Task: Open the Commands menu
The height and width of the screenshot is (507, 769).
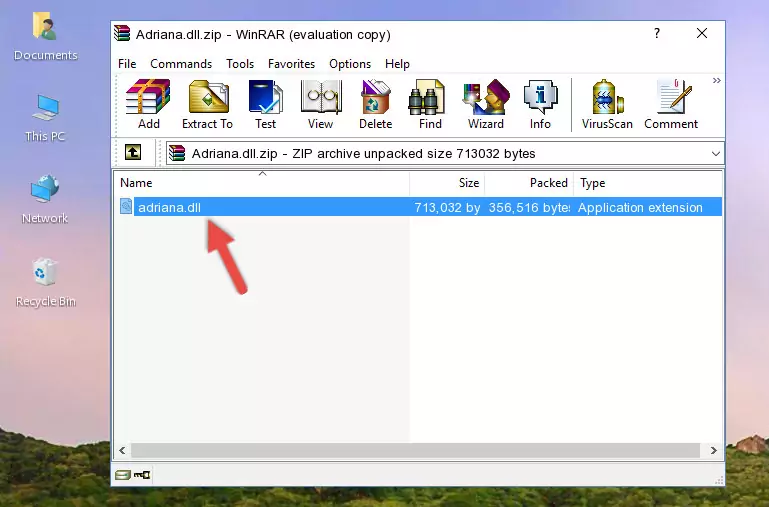Action: click(x=181, y=64)
